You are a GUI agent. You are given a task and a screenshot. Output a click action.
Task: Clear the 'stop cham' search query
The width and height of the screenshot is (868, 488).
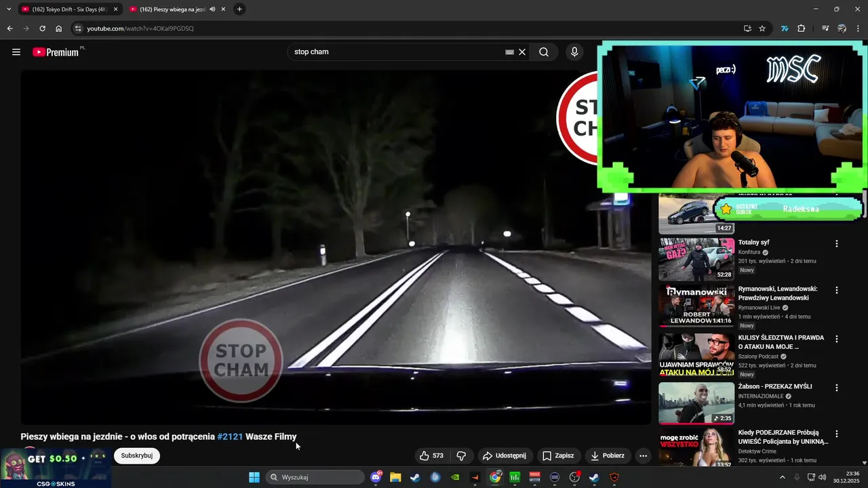coord(522,52)
